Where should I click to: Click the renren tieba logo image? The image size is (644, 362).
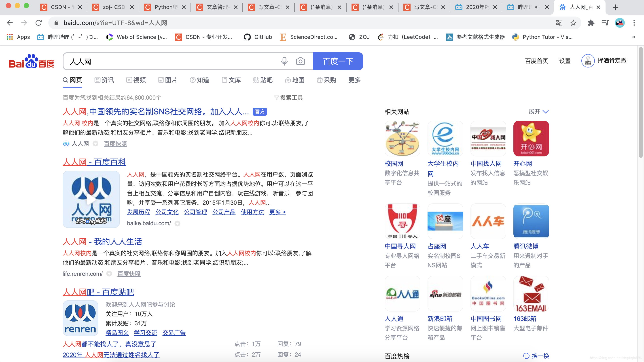pos(80,318)
